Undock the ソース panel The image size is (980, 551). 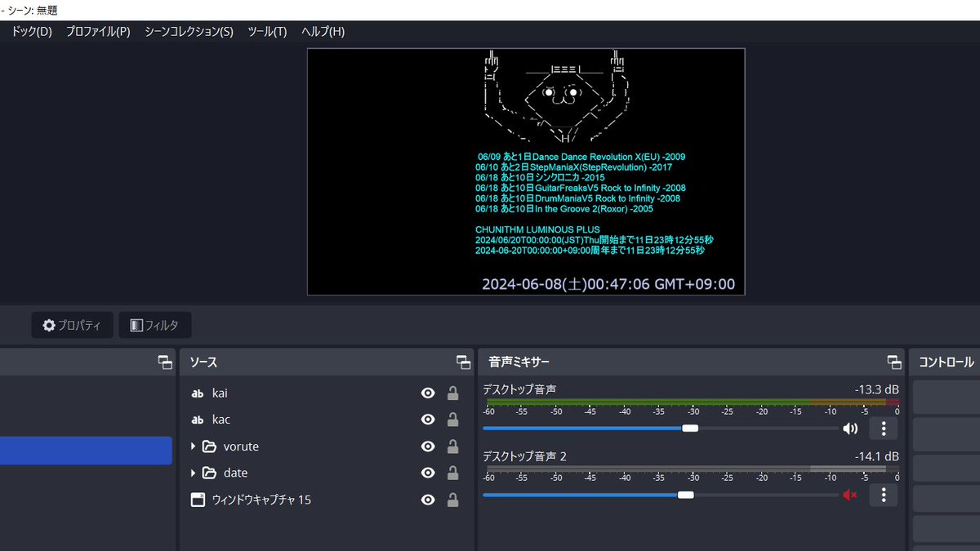(x=464, y=362)
